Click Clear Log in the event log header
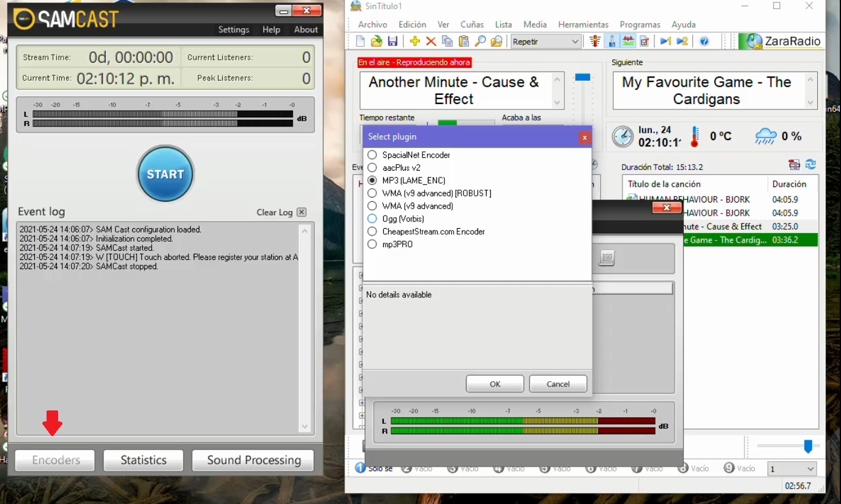Screen dimensions: 841x504 [275, 212]
